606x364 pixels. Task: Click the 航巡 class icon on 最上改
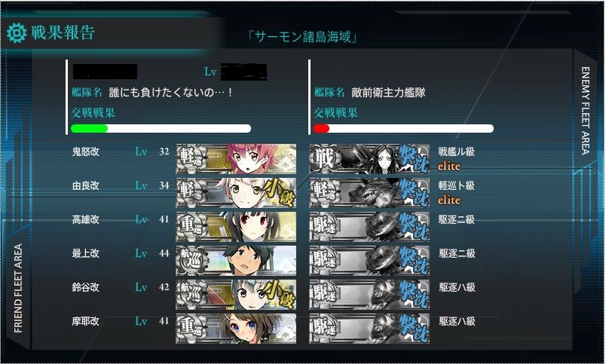click(x=191, y=261)
